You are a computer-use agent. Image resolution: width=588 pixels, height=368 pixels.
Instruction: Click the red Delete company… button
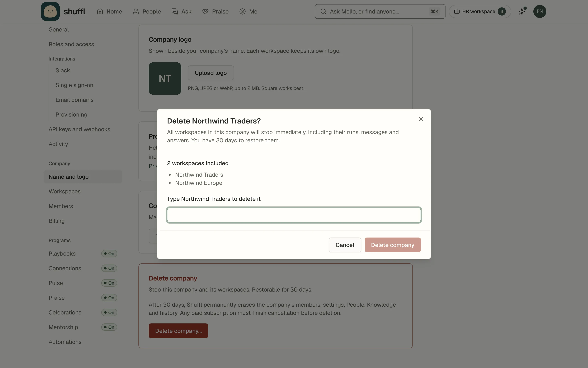tap(178, 331)
